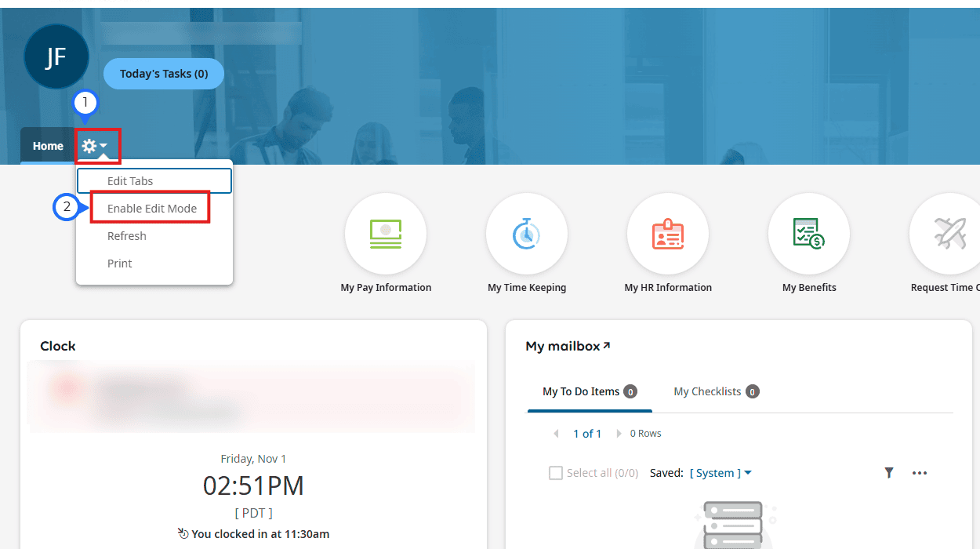This screenshot has width=980, height=549.
Task: Open My HR Information badge icon
Action: coord(668,234)
